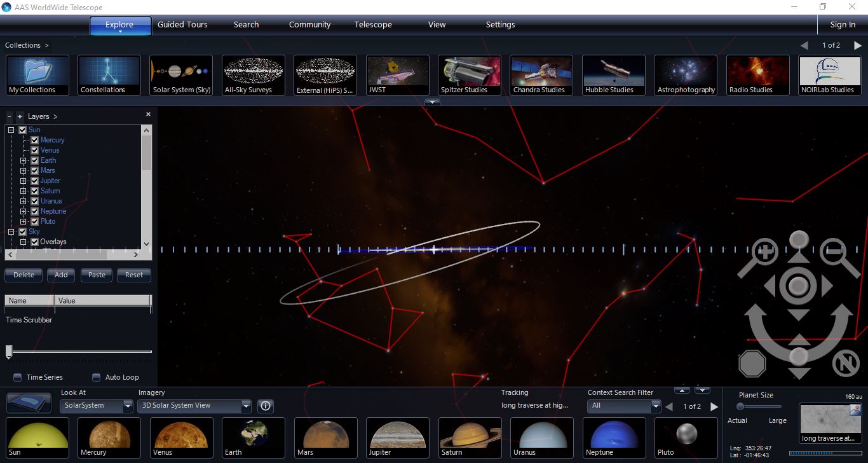Go to next collections page arrow

pyautogui.click(x=857, y=45)
